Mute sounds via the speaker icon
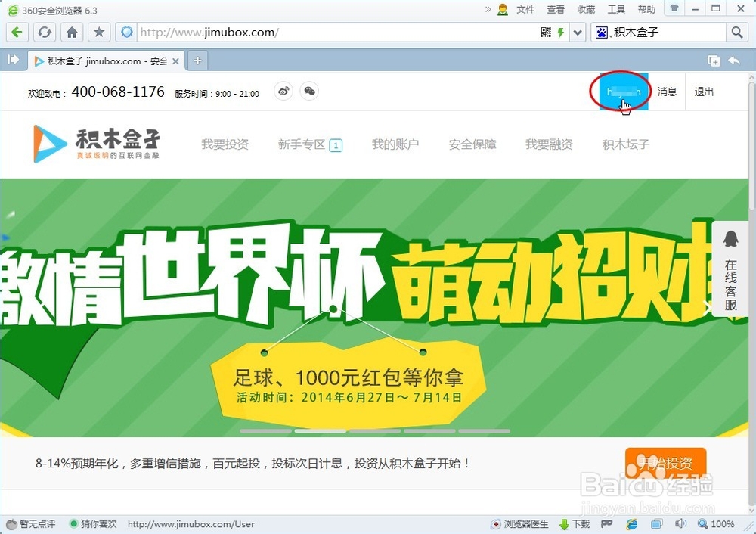This screenshot has height=534, width=756. point(680,523)
